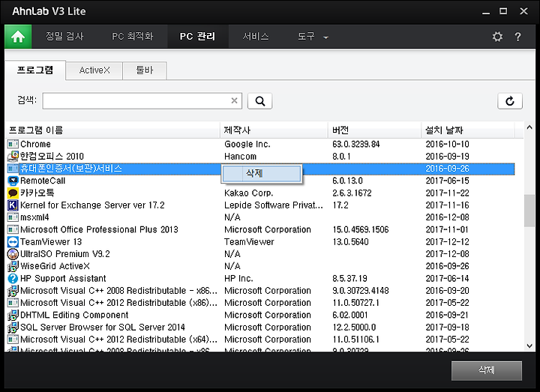Click the RemoteCall program icon
Viewport: 540px width, 392px height.
pos(13,181)
